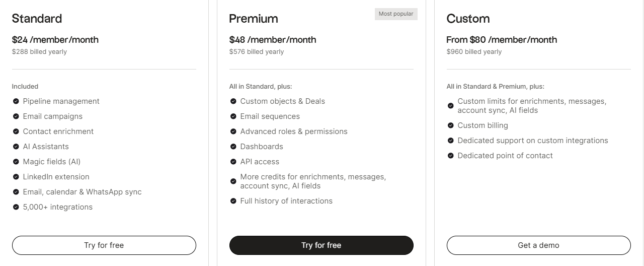Click the checkmark beside Dedicated point of contact
This screenshot has width=644, height=266.
point(451,156)
